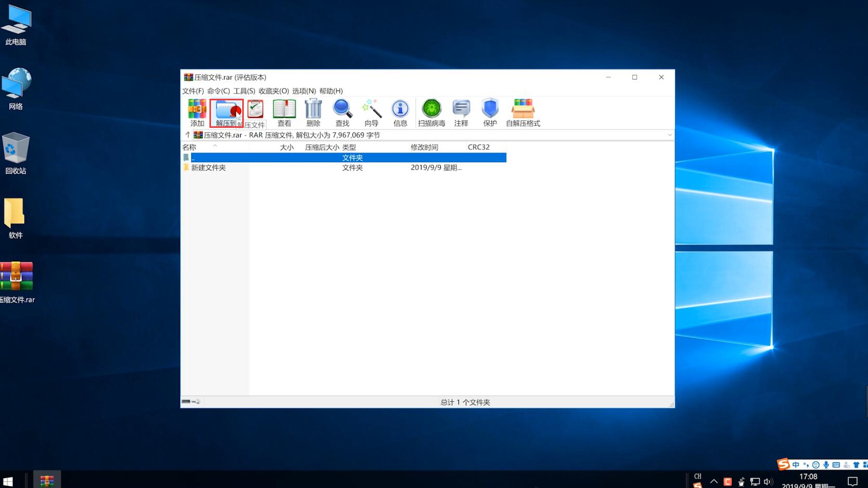Select the 回收站 recycle bin icon

pos(16,153)
